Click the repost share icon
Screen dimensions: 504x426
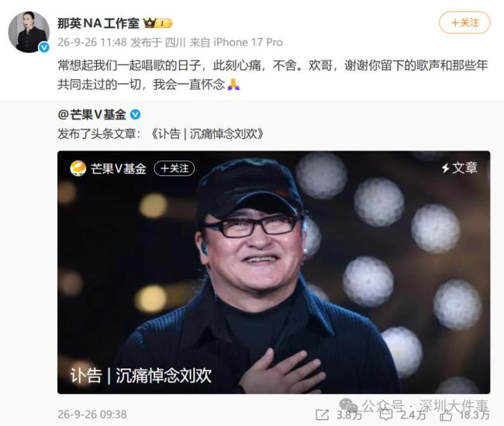pyautogui.click(x=323, y=414)
